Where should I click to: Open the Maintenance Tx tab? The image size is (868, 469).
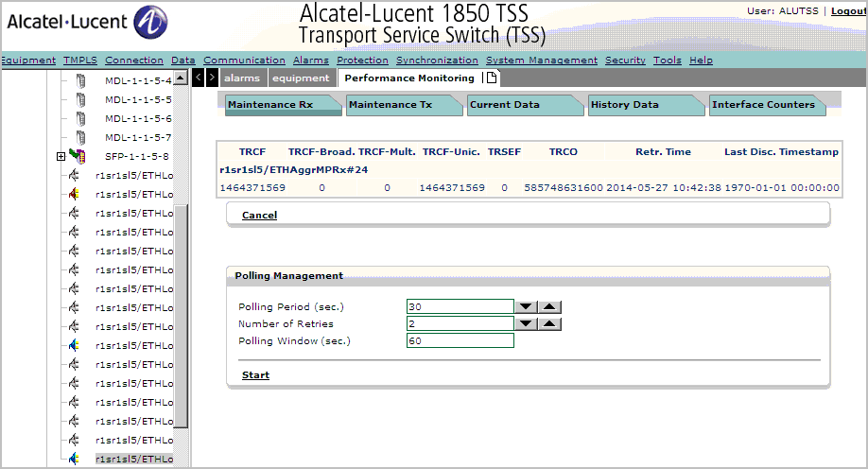point(404,105)
